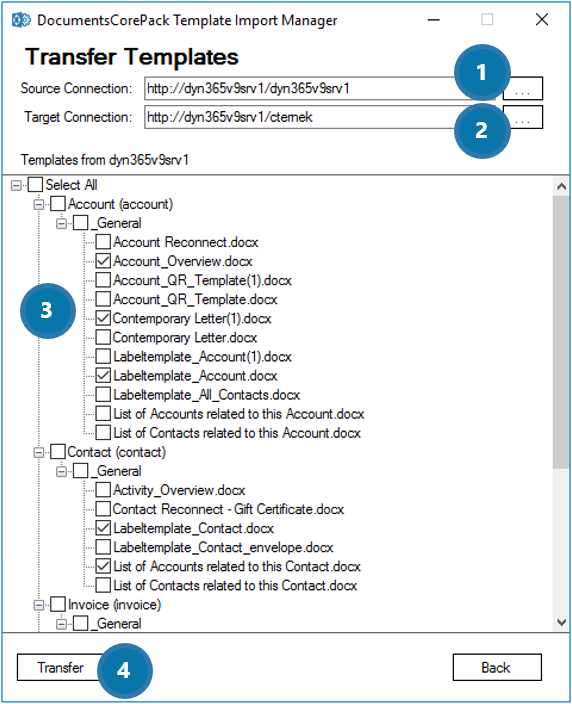
Task: Click the scroll down arrow of template list
Action: pos(561,622)
